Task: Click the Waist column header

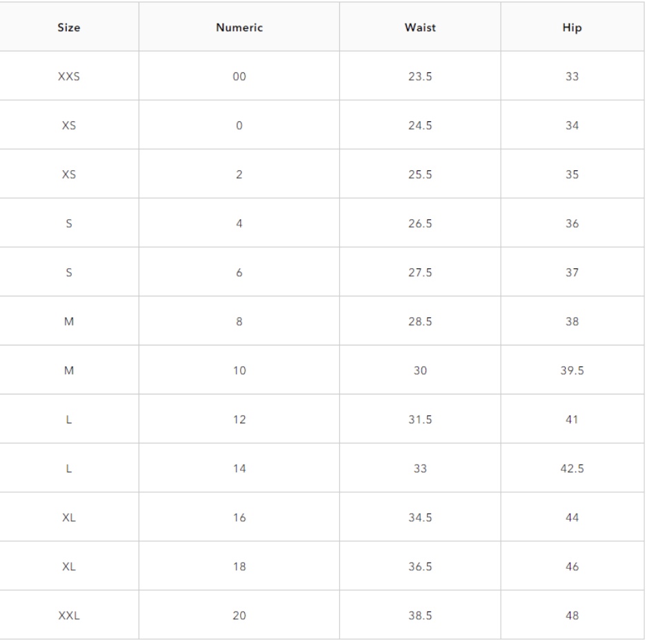Action: tap(420, 28)
